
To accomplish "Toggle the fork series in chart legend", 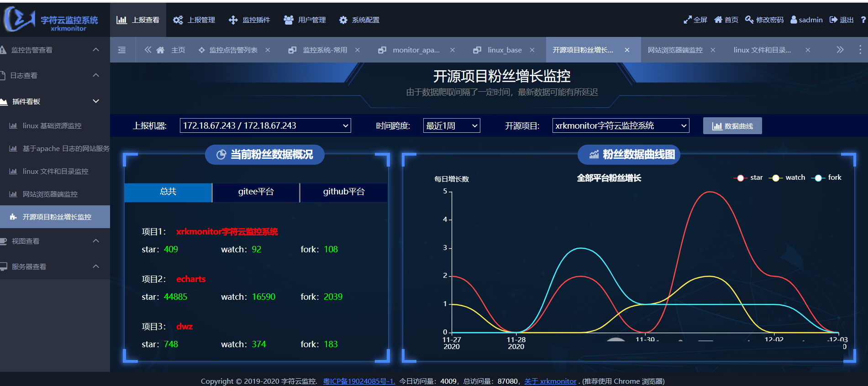I will 826,177.
